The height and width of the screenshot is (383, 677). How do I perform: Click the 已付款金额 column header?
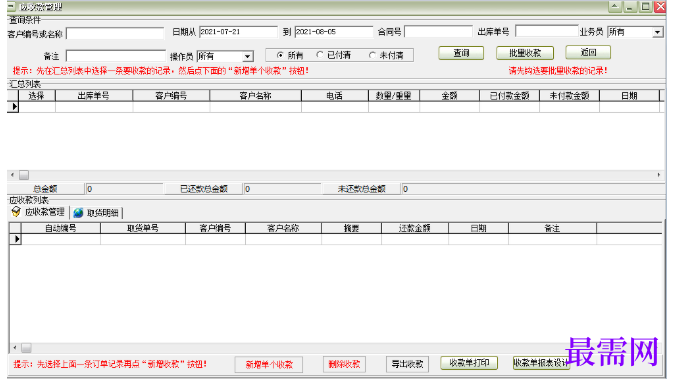click(x=509, y=95)
